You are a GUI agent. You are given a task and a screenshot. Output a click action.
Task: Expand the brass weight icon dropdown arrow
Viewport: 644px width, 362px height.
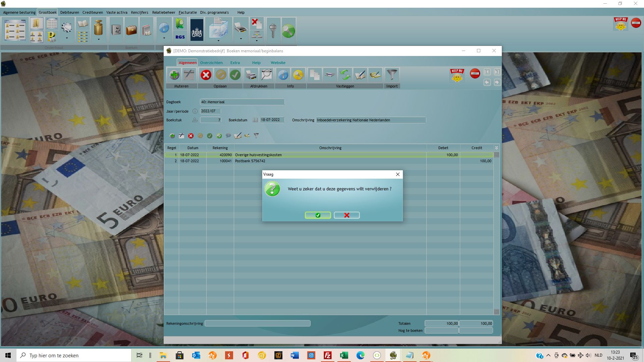click(x=99, y=39)
